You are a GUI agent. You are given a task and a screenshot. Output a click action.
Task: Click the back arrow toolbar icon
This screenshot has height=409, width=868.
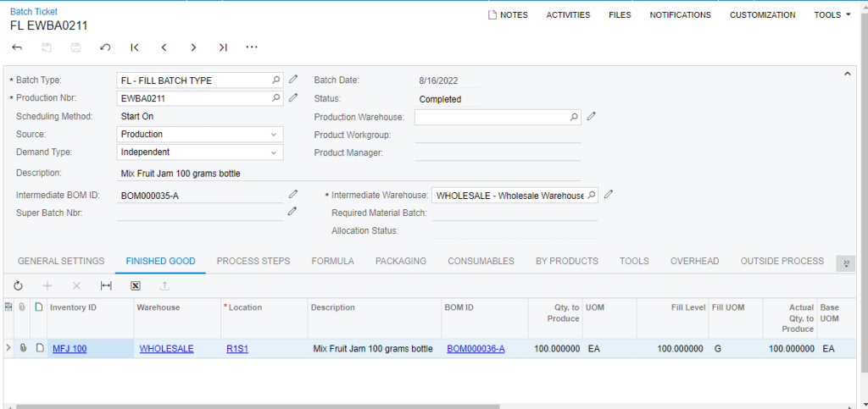point(17,47)
